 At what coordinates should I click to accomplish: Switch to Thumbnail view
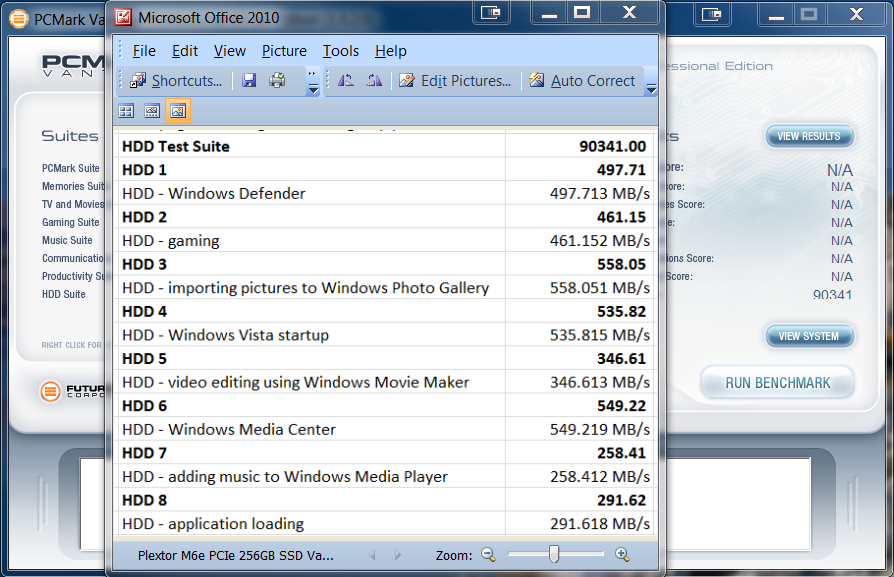tap(127, 111)
